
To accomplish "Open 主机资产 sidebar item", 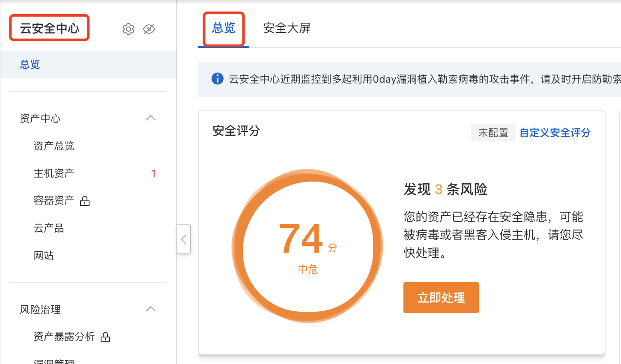I will point(54,173).
